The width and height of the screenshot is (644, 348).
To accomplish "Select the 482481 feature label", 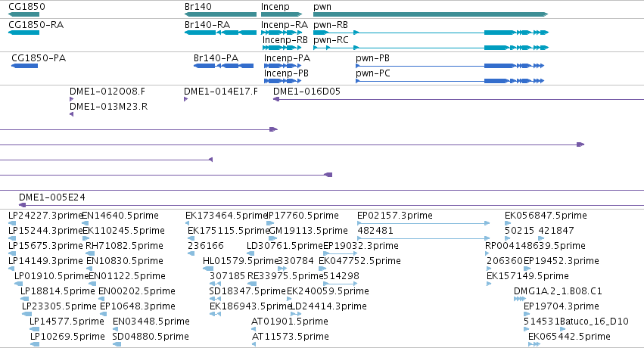I will (375, 231).
